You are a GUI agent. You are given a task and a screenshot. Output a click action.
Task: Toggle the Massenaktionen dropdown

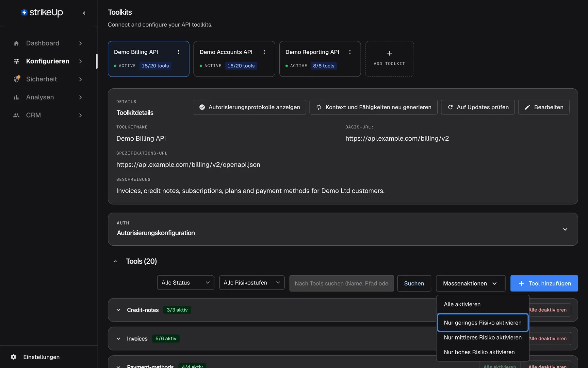(x=471, y=283)
